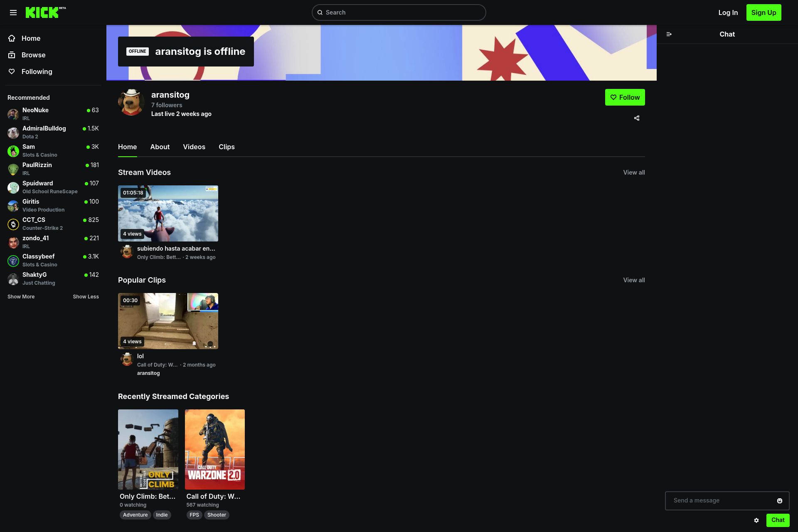Open NeoNuke's recommended channel avatar
Image resolution: width=798 pixels, height=532 pixels.
13,114
